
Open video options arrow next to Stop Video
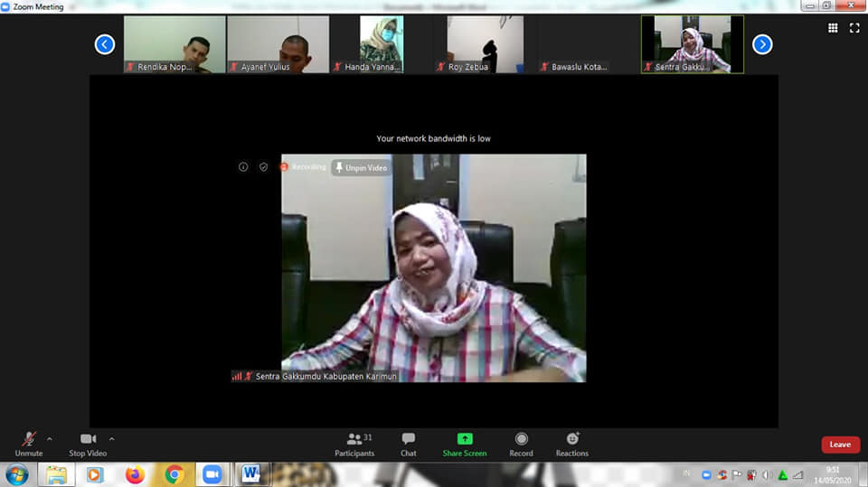click(112, 439)
